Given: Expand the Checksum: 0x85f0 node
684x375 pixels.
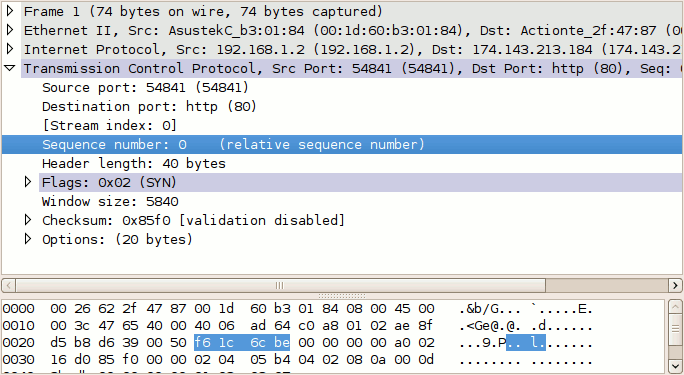Looking at the screenshot, I should tap(28, 220).
